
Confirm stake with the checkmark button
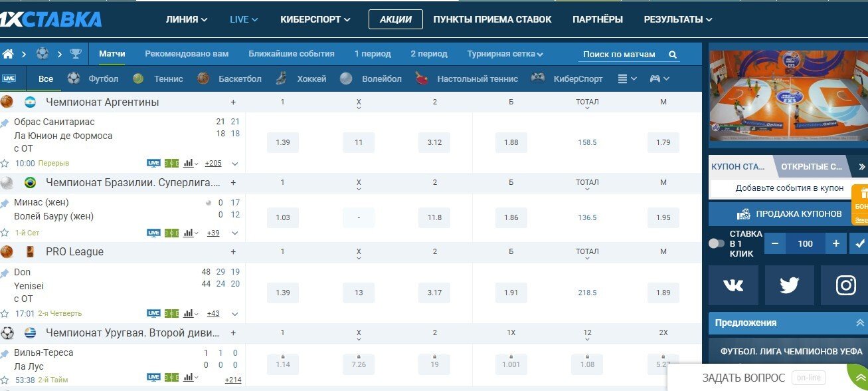pos(860,243)
